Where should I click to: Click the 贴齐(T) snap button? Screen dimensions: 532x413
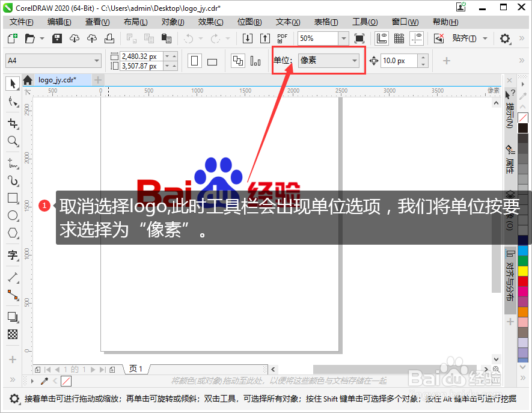(464, 38)
